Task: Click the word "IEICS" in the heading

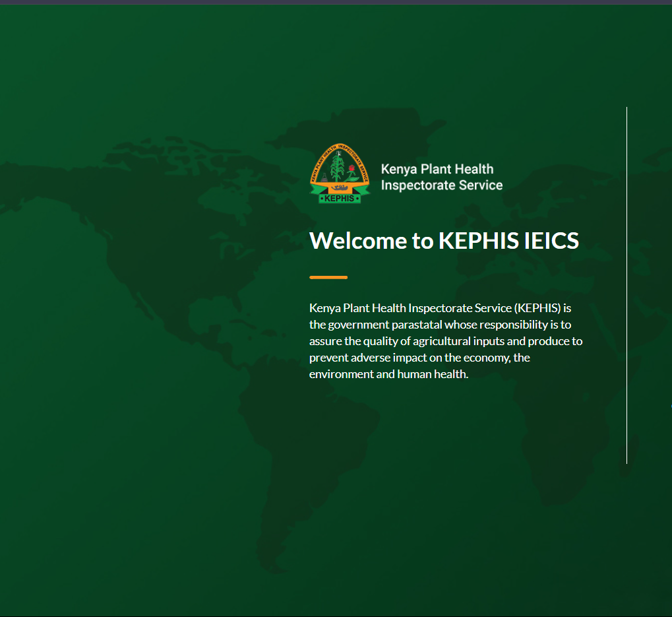Action: (x=551, y=241)
